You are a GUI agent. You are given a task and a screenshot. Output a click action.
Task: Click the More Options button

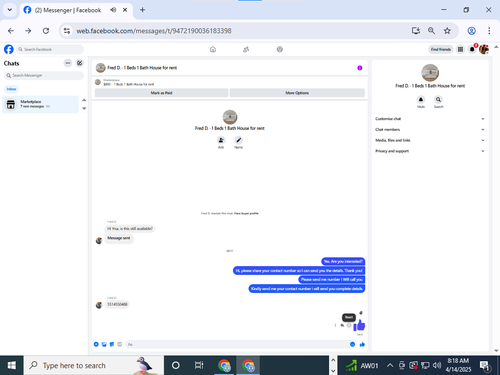tap(297, 93)
